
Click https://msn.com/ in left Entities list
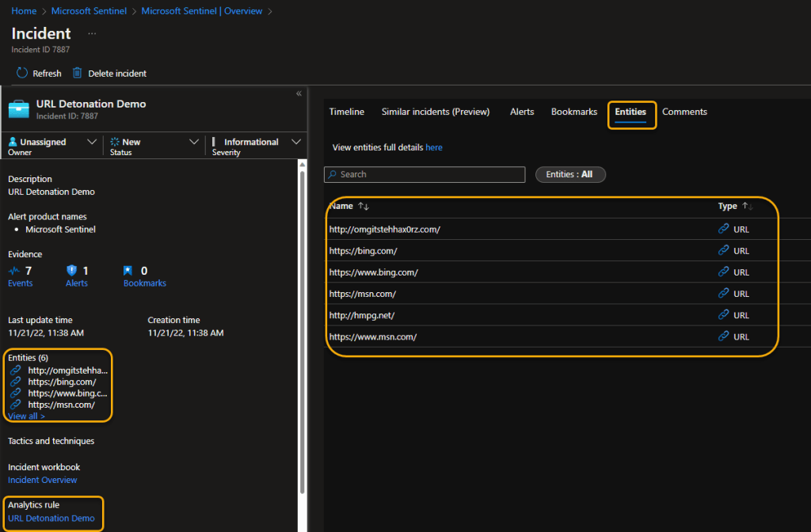tap(62, 405)
